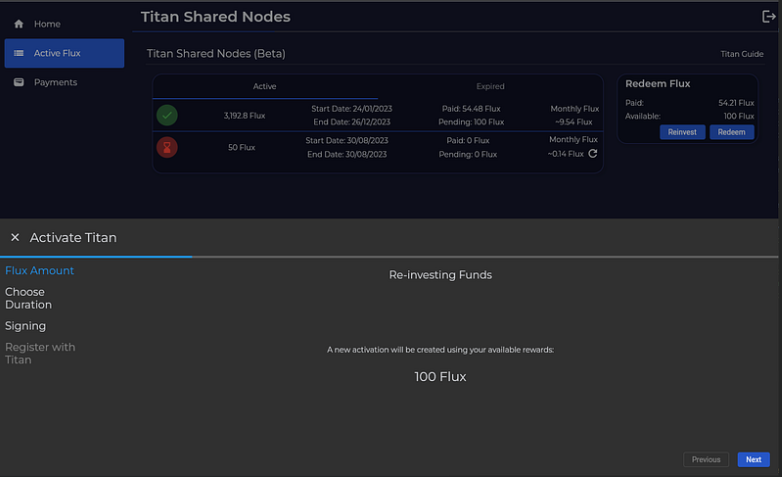The image size is (782, 477).
Task: Click Next in the Activate Titan wizard
Action: click(753, 460)
